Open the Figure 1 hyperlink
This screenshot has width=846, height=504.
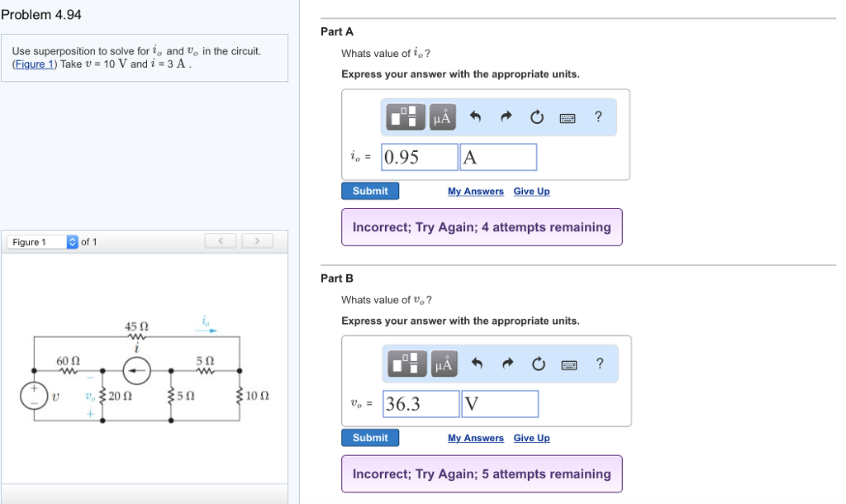[x=33, y=64]
